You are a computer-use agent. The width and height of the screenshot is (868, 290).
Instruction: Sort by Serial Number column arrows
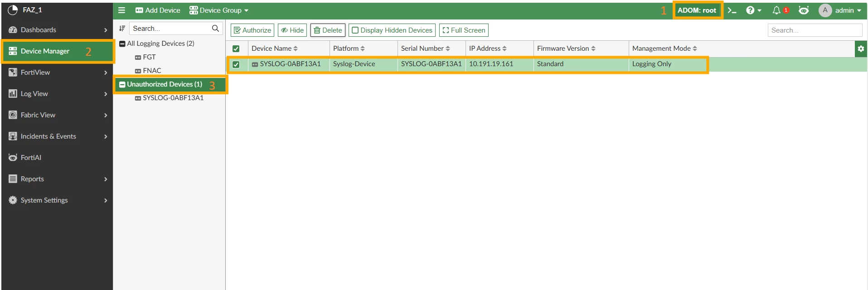click(x=448, y=48)
